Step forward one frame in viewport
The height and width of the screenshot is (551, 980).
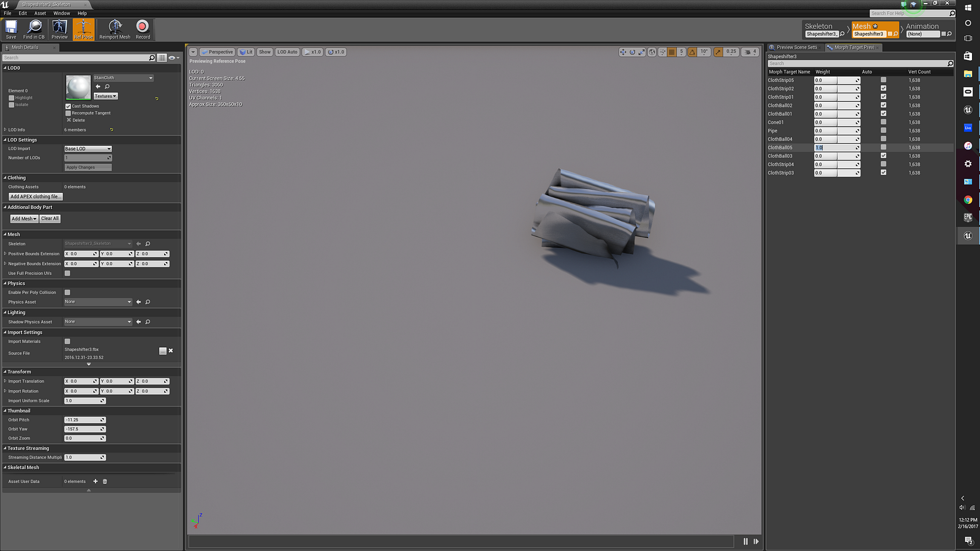756,541
